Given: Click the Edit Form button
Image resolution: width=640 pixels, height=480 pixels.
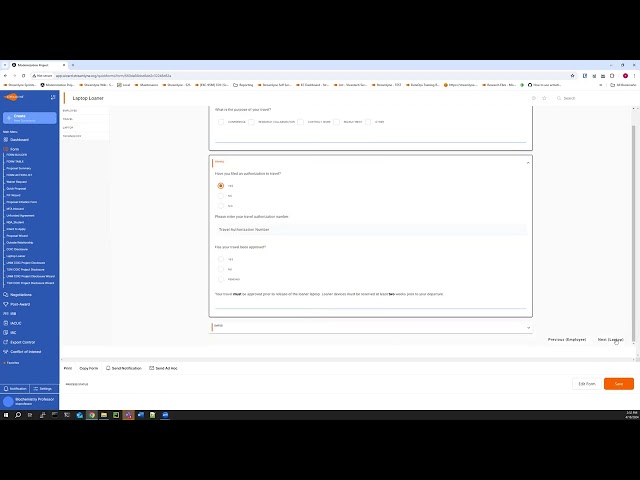Looking at the screenshot, I should 587,384.
